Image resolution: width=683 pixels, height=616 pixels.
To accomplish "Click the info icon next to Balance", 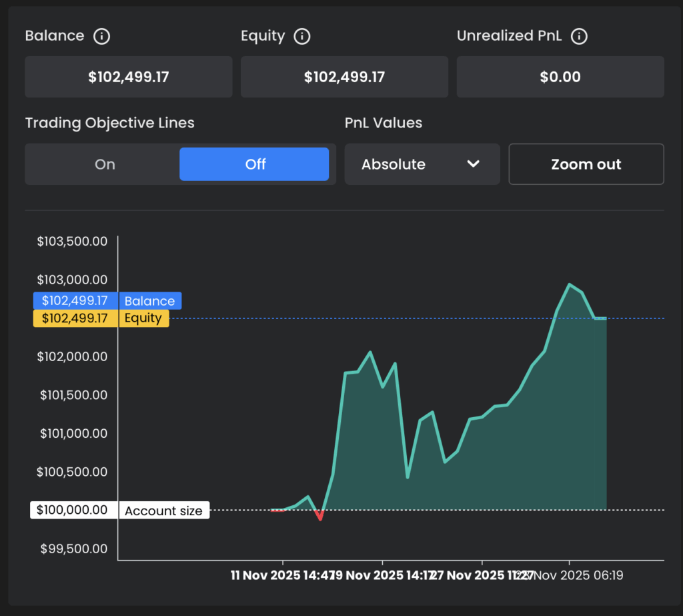I will tap(101, 36).
